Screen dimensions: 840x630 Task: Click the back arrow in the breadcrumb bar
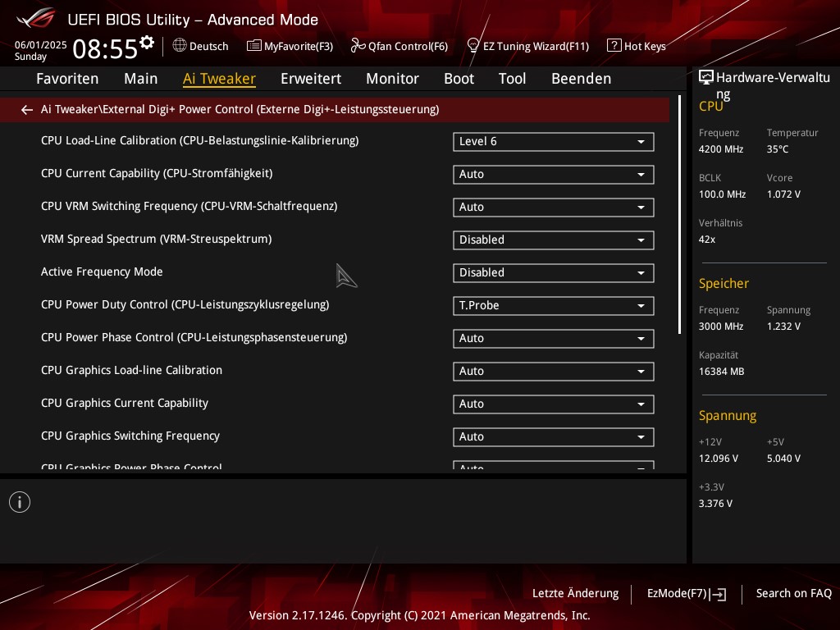pos(27,110)
